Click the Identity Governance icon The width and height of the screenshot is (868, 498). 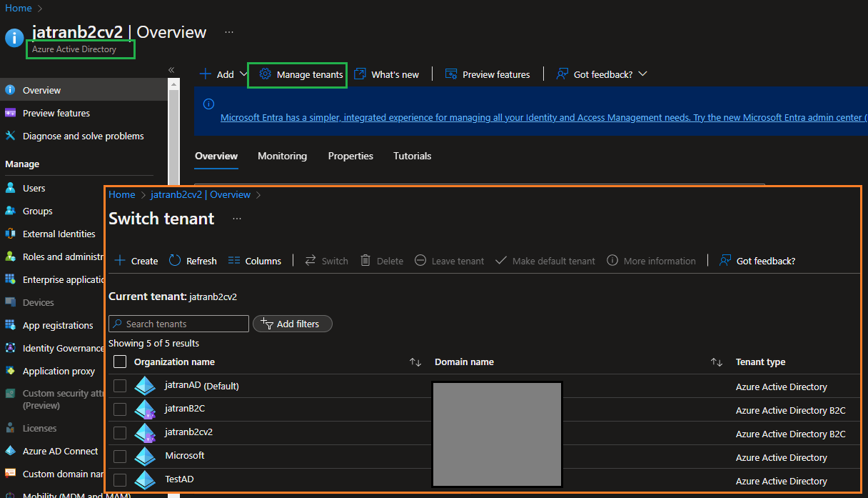point(10,348)
